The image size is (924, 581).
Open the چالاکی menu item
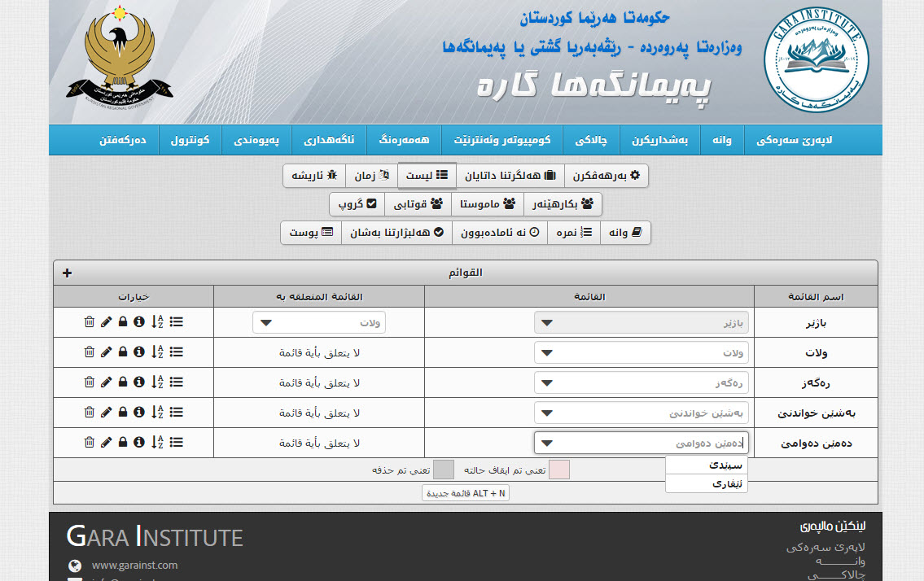598,140
